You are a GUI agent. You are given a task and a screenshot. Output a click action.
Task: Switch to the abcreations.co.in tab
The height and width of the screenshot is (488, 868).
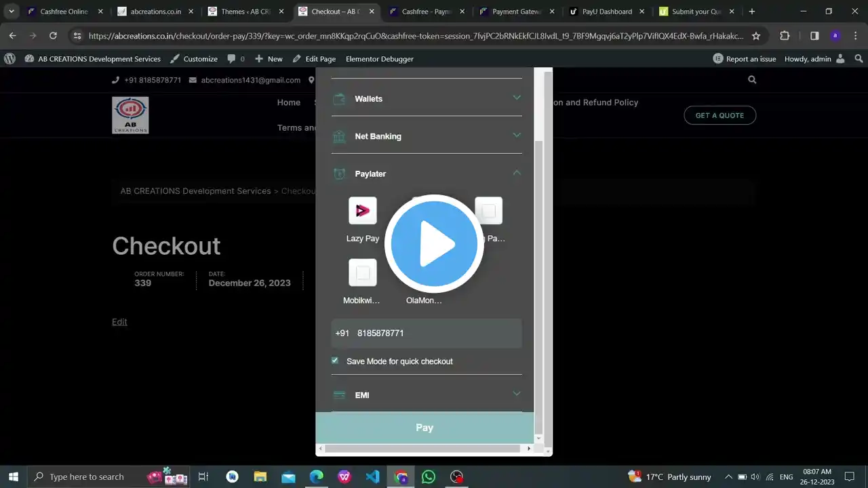[155, 12]
